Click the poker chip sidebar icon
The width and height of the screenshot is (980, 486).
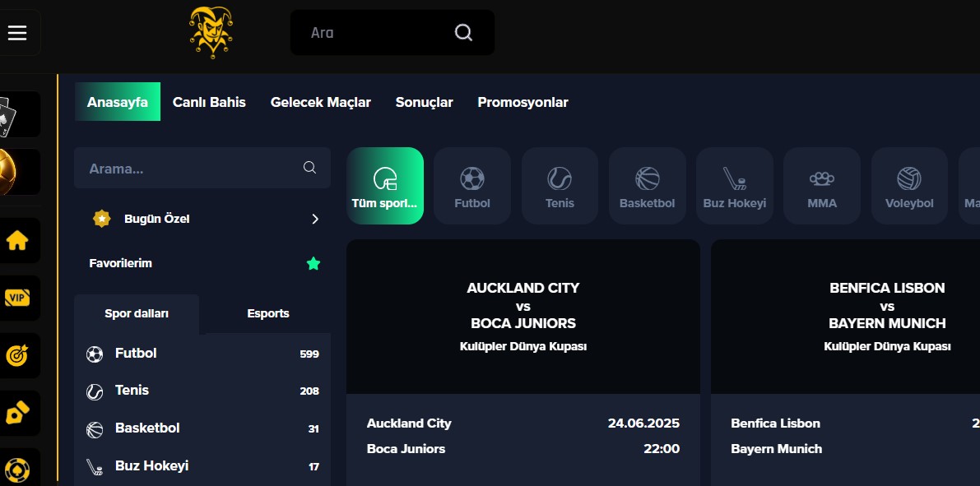[18, 469]
